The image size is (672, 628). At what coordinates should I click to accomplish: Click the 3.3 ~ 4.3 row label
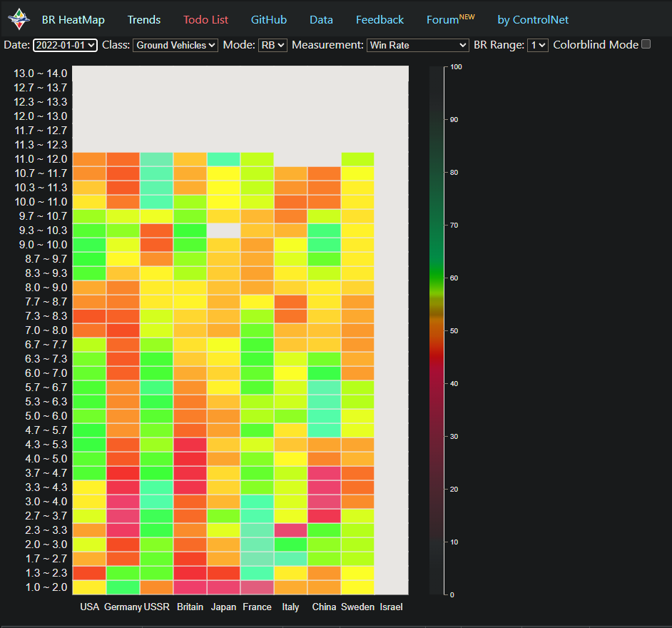(46, 487)
